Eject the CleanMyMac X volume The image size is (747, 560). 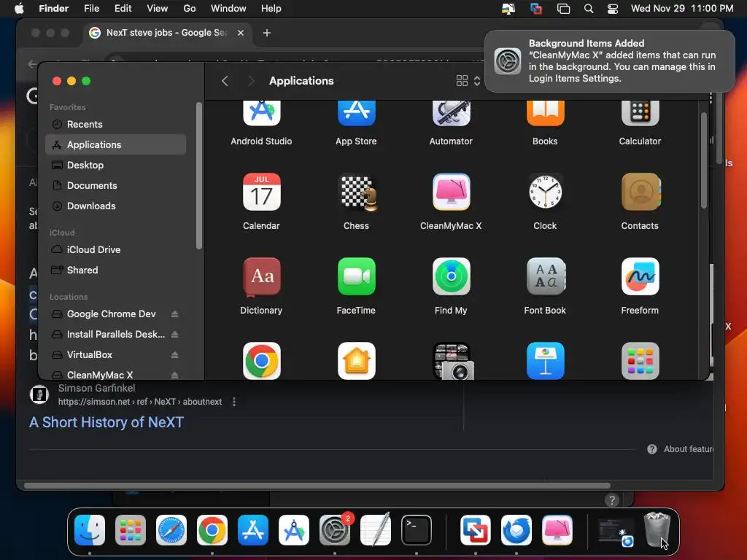pos(175,375)
